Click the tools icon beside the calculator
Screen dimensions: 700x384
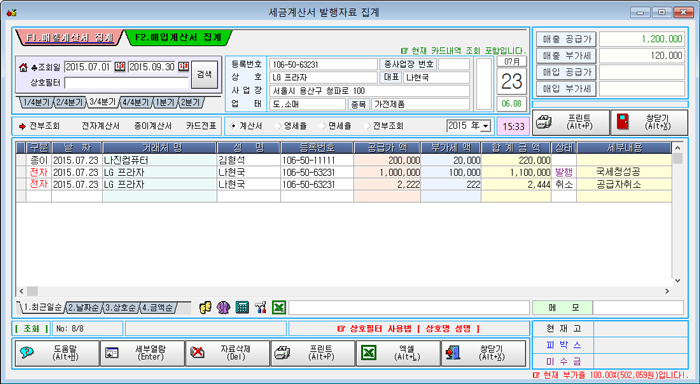(260, 307)
